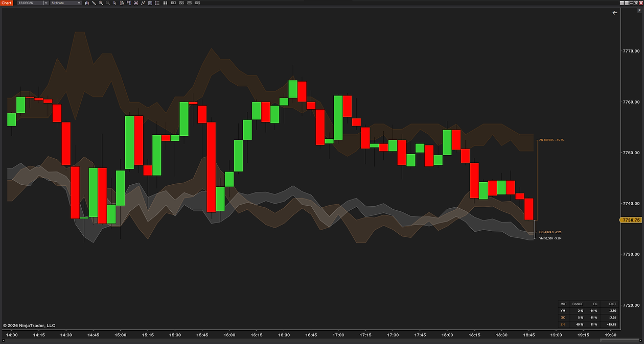Activate the zoom in magnifier
This screenshot has width=644, height=344.
coord(101,3)
